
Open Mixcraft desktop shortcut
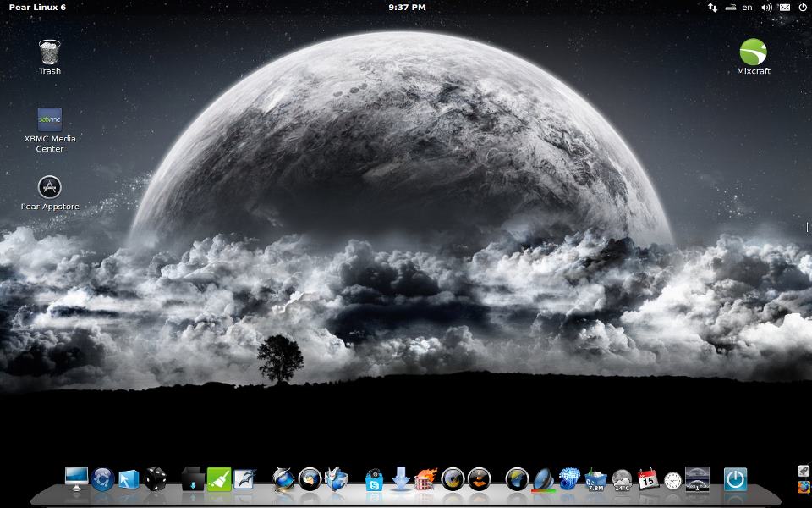[x=753, y=52]
